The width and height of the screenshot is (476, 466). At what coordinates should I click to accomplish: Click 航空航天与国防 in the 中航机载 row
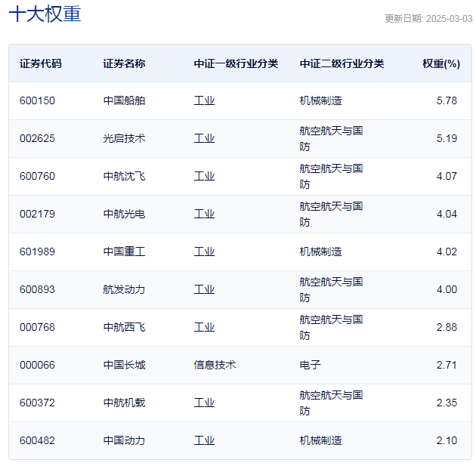[x=331, y=403]
